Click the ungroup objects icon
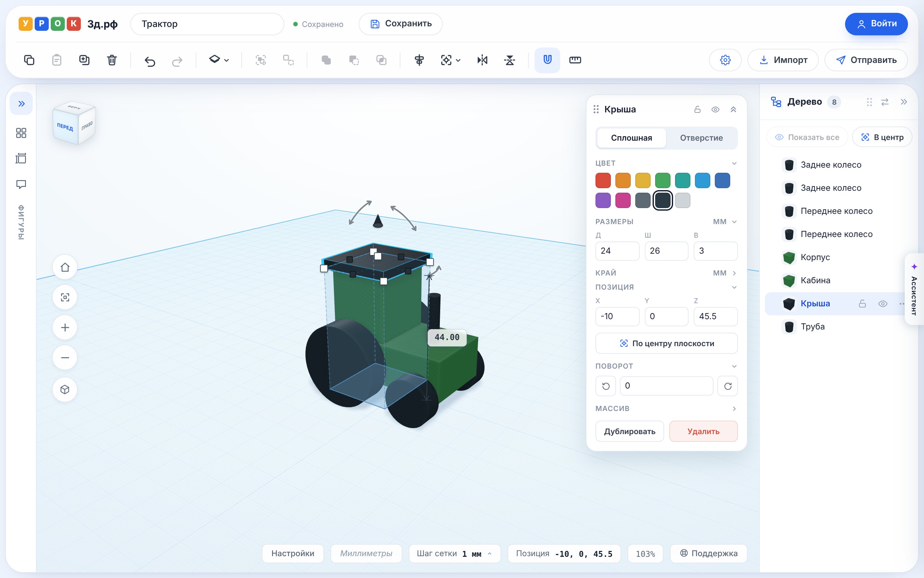 pos(288,60)
